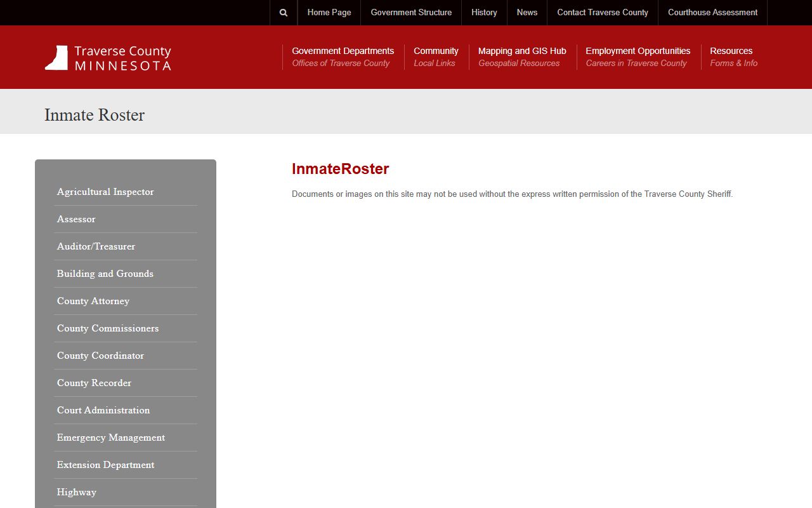This screenshot has width=812, height=508.
Task: Choose County Attorney from sidebar
Action: click(93, 301)
